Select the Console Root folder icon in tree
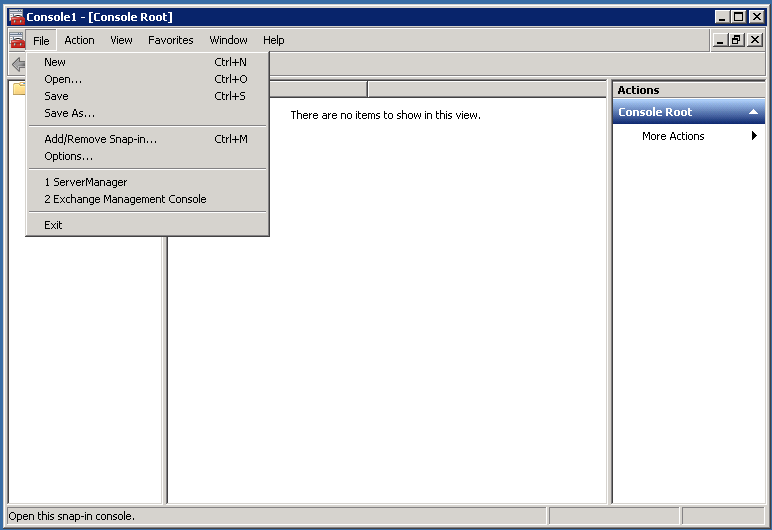This screenshot has width=772, height=530. [18, 89]
